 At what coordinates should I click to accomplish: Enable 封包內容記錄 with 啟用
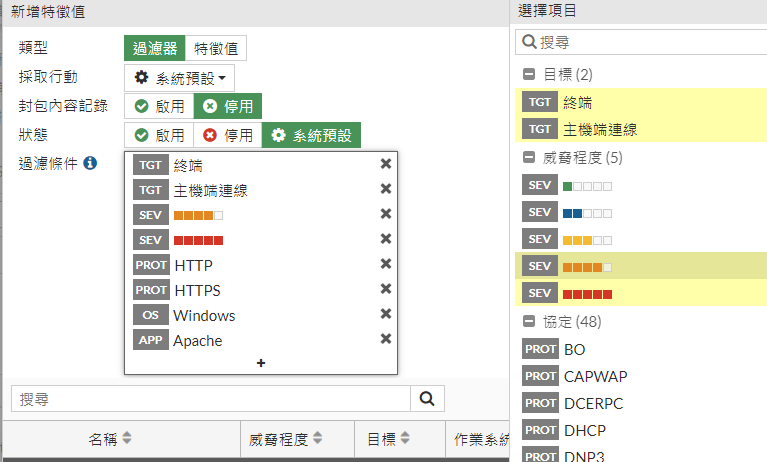pyautogui.click(x=159, y=106)
